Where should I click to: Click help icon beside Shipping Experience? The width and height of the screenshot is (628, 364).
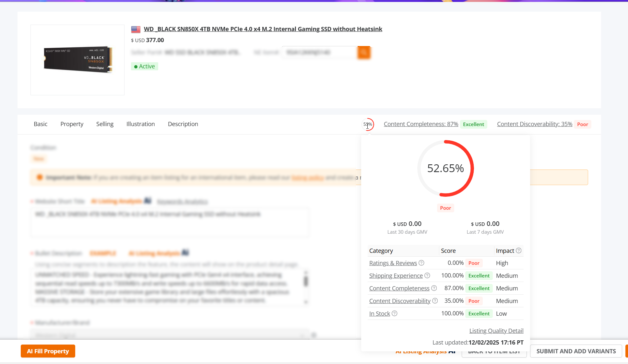427,276
